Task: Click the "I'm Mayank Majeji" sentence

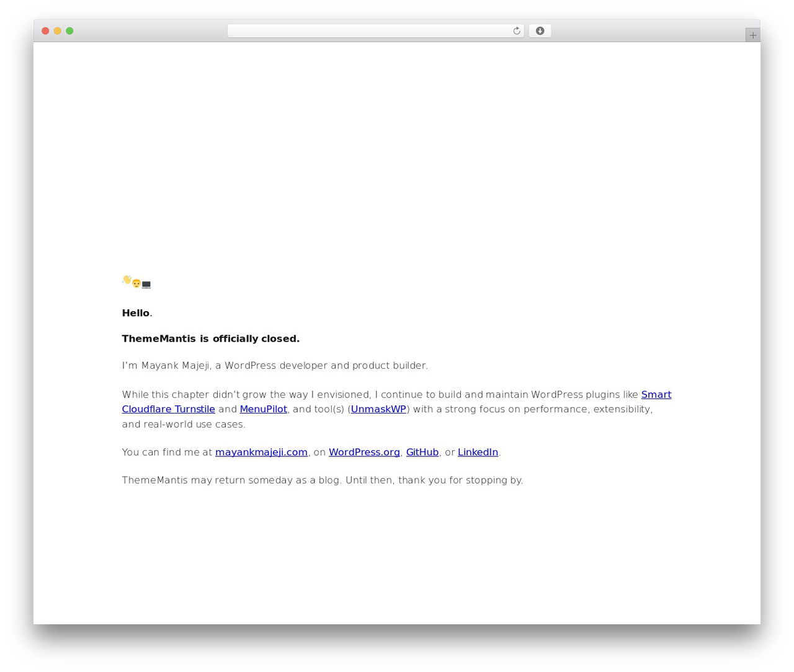Action: tap(275, 365)
